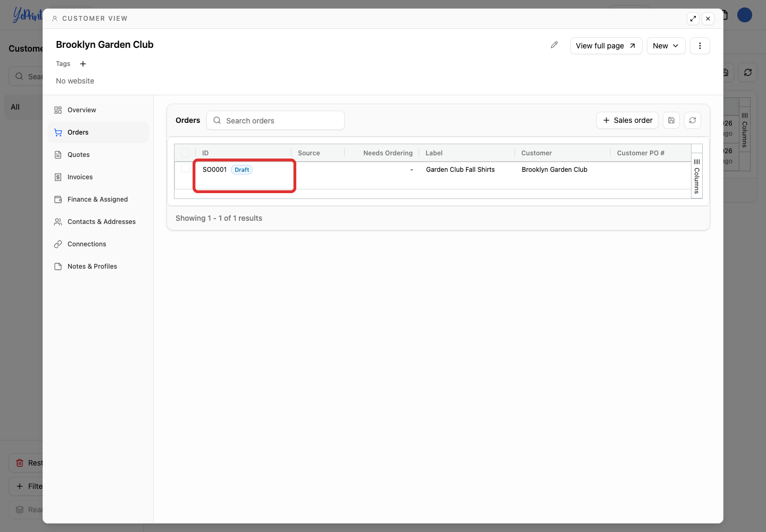Create a new Sales order
This screenshot has width=766, height=532.
[x=628, y=120]
